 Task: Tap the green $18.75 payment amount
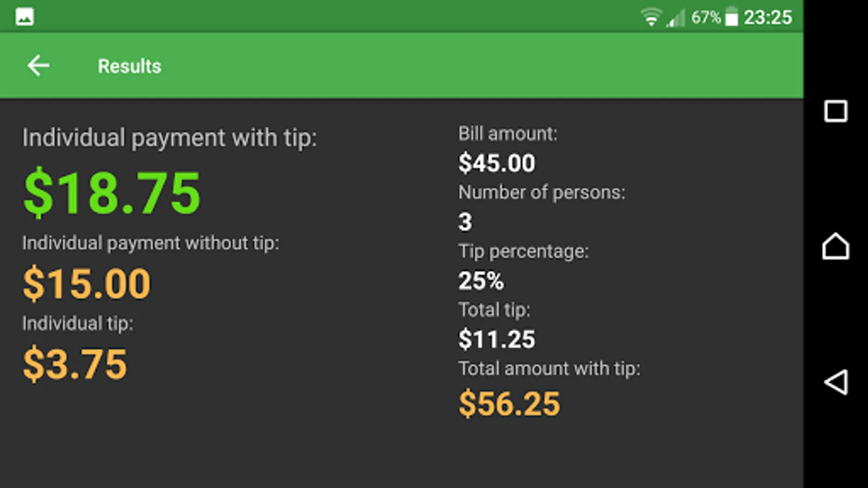pos(112,192)
